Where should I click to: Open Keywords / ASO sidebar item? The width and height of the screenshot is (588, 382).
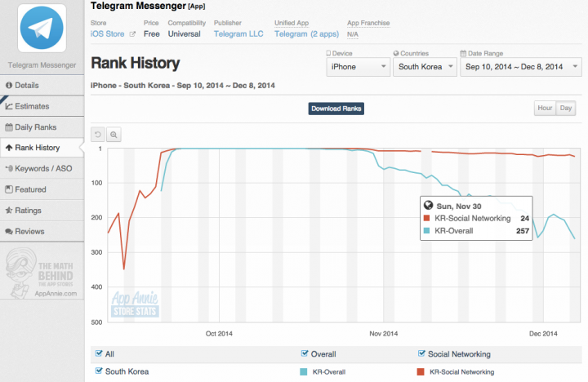tap(42, 169)
